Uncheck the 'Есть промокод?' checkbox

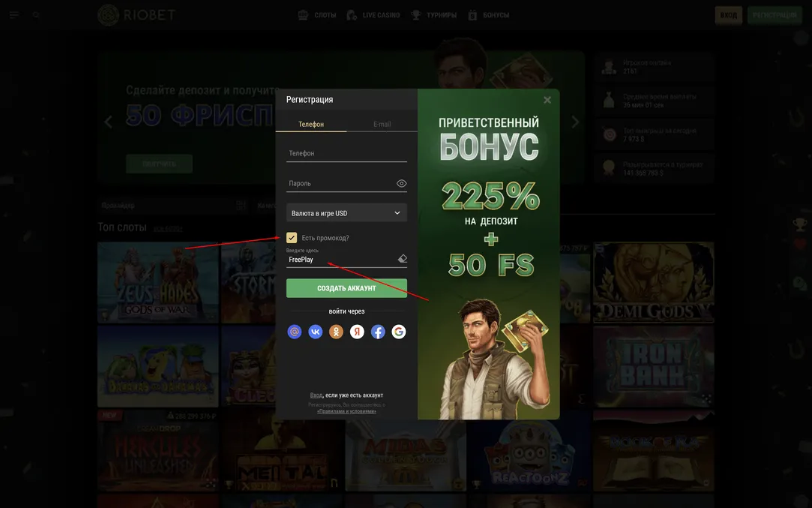pos(292,238)
